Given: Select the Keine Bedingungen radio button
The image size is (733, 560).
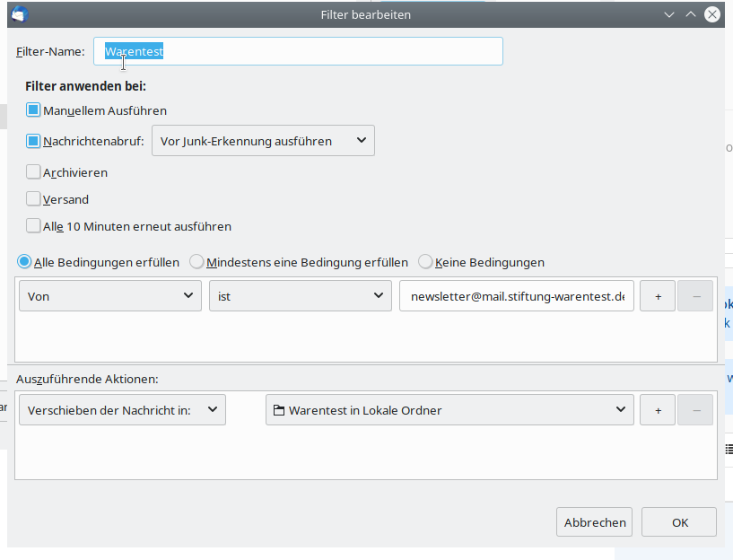Looking at the screenshot, I should click(x=425, y=262).
